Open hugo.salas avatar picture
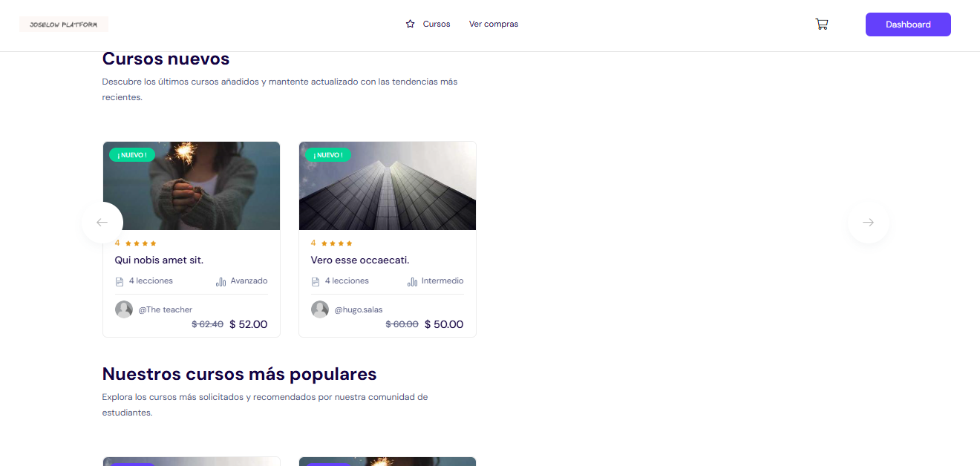980x466 pixels. pos(320,309)
